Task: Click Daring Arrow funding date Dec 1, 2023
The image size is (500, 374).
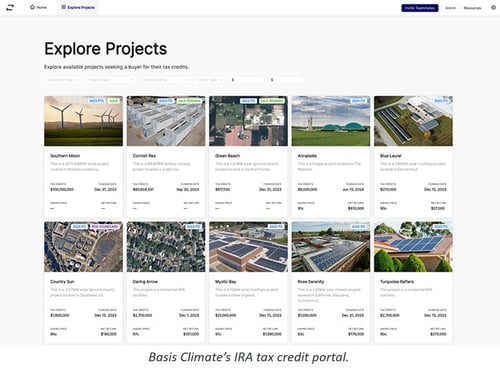Action: coord(189,315)
